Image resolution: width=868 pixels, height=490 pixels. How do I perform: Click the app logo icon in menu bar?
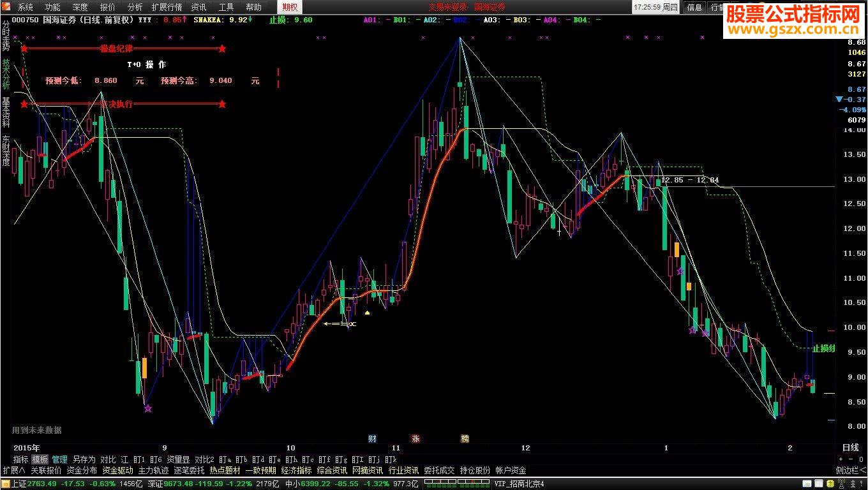7,7
